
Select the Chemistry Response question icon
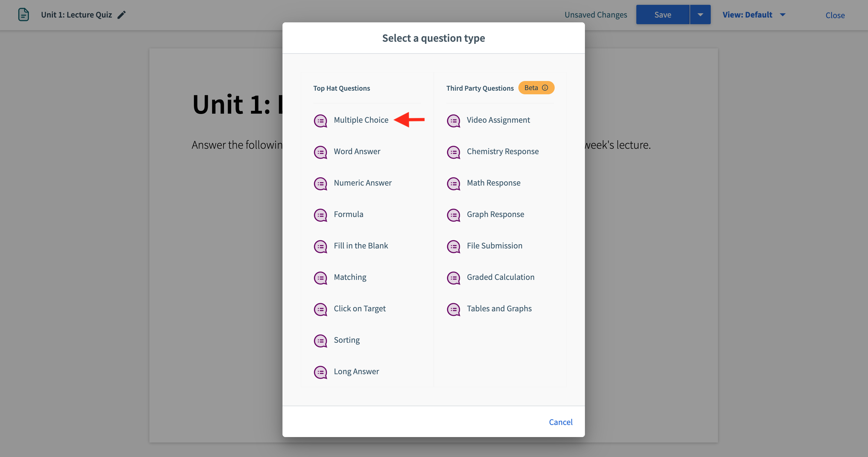[454, 152]
